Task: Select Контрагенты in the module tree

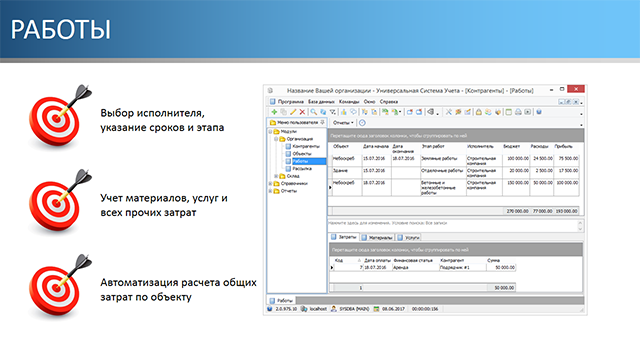Action: (x=306, y=146)
